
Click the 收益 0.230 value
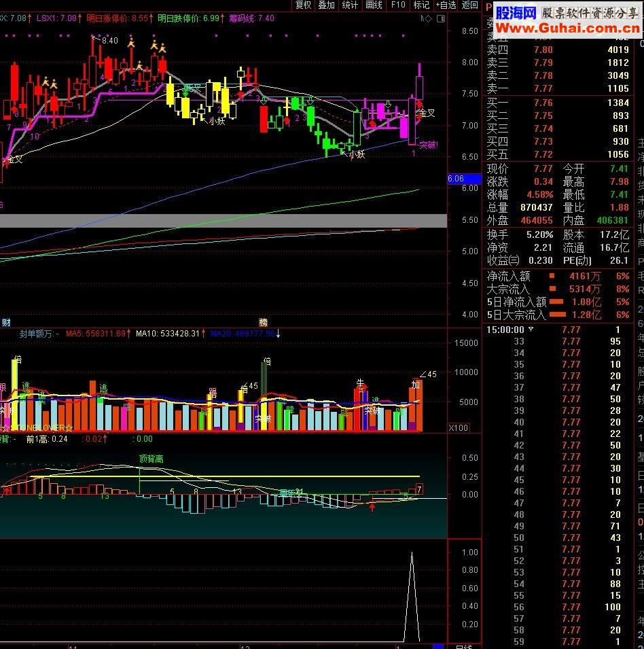541,260
